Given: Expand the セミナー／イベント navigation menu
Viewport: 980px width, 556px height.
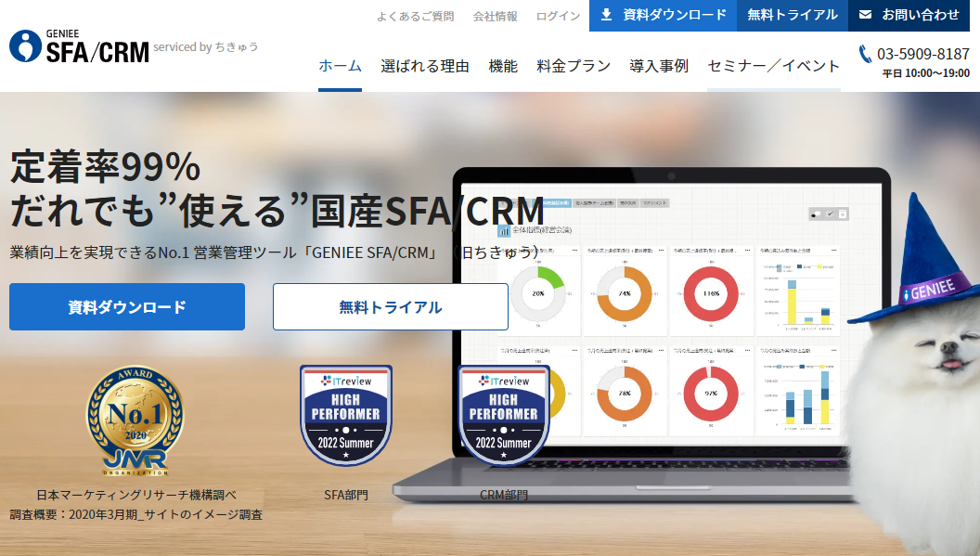Looking at the screenshot, I should (x=773, y=66).
